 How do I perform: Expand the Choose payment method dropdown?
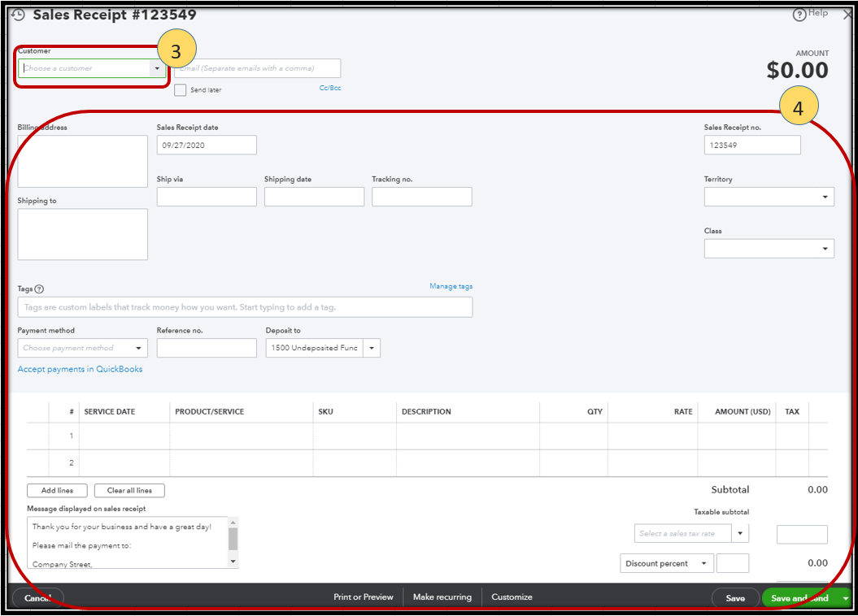[139, 348]
